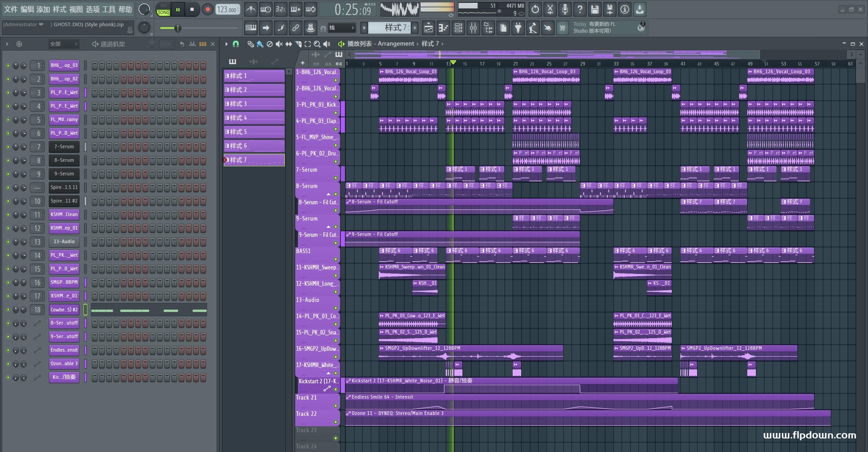868x452 pixels.
Task: Collapse the 8-Serum track group arrow
Action: pyautogui.click(x=329, y=194)
